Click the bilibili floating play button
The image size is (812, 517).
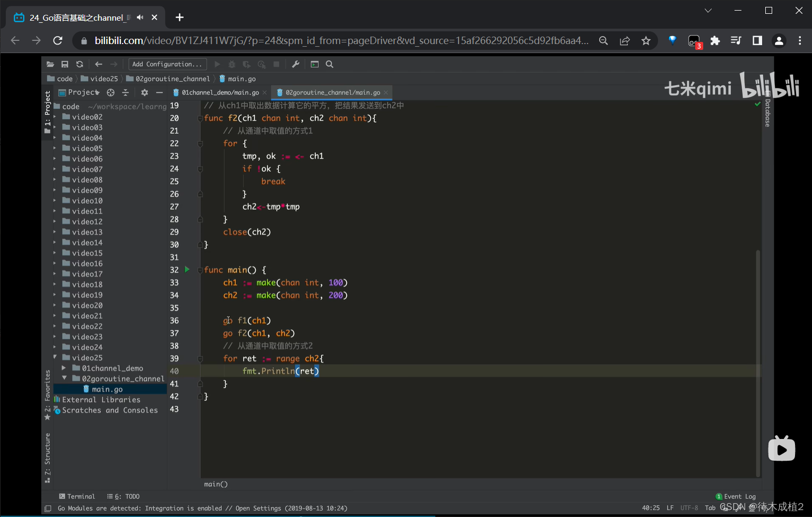click(x=782, y=449)
